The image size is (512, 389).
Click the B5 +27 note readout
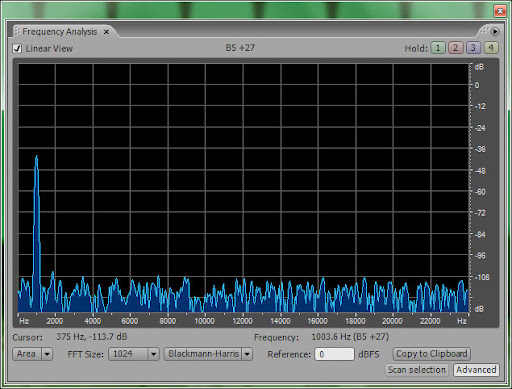click(240, 48)
